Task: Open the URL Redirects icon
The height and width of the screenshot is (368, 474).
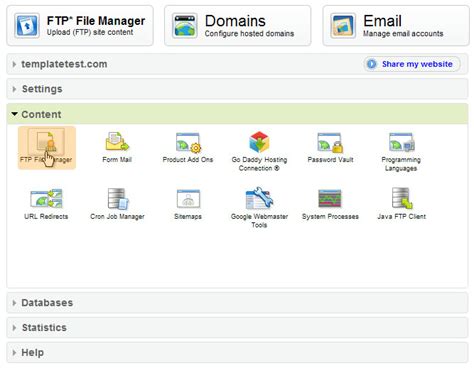Action: pos(46,199)
